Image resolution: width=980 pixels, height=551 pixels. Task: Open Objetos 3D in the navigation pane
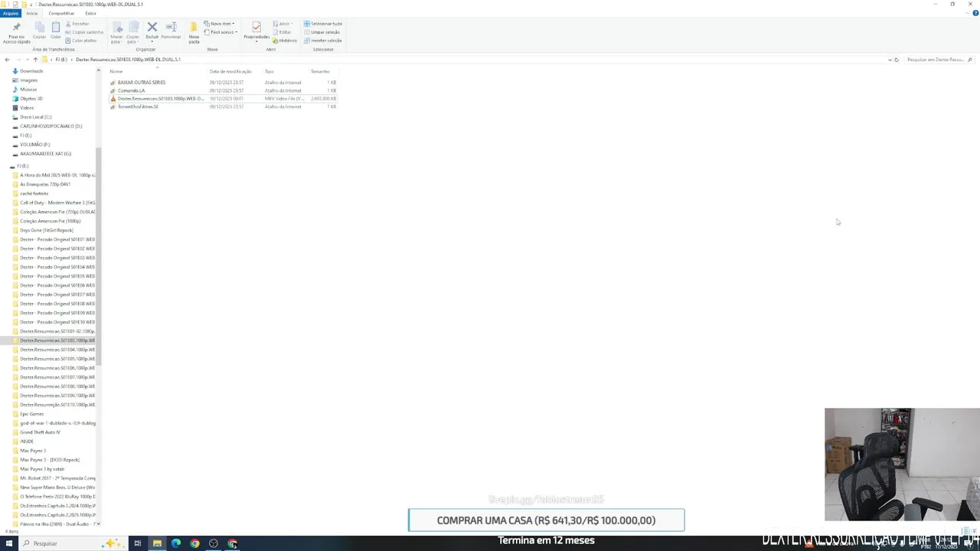click(31, 99)
